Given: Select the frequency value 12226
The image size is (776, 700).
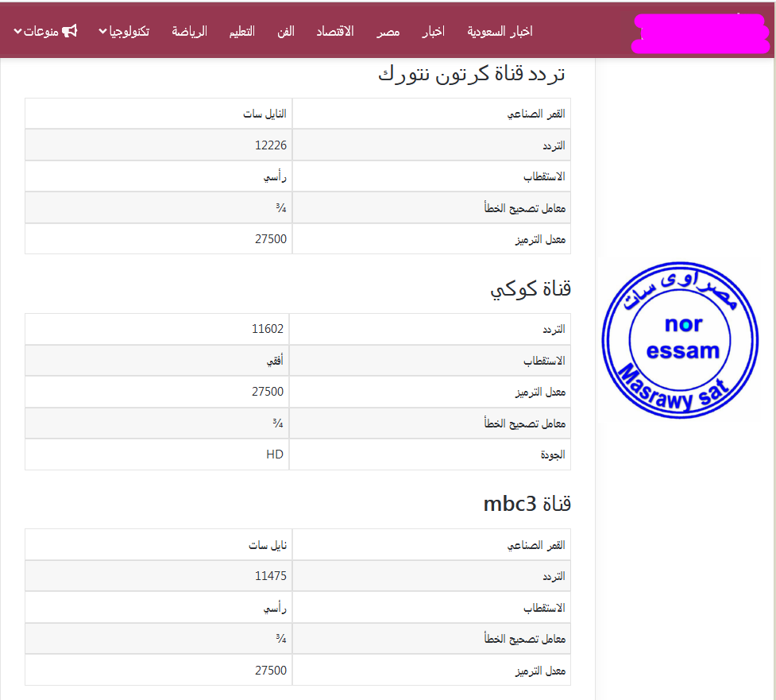Looking at the screenshot, I should tap(271, 145).
